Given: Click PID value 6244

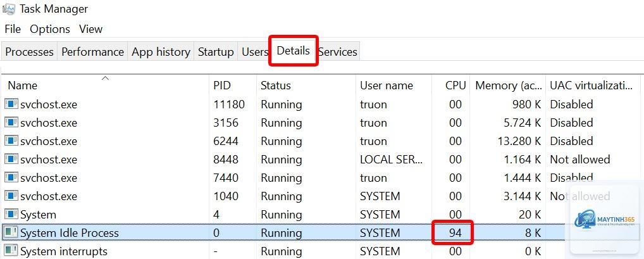Looking at the screenshot, I should pyautogui.click(x=225, y=141).
